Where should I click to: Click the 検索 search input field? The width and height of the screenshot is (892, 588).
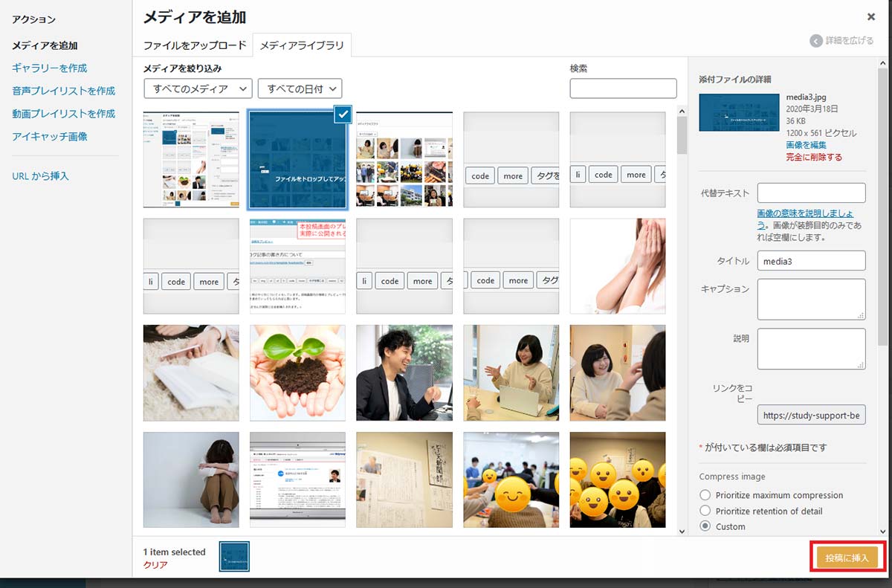pyautogui.click(x=623, y=88)
